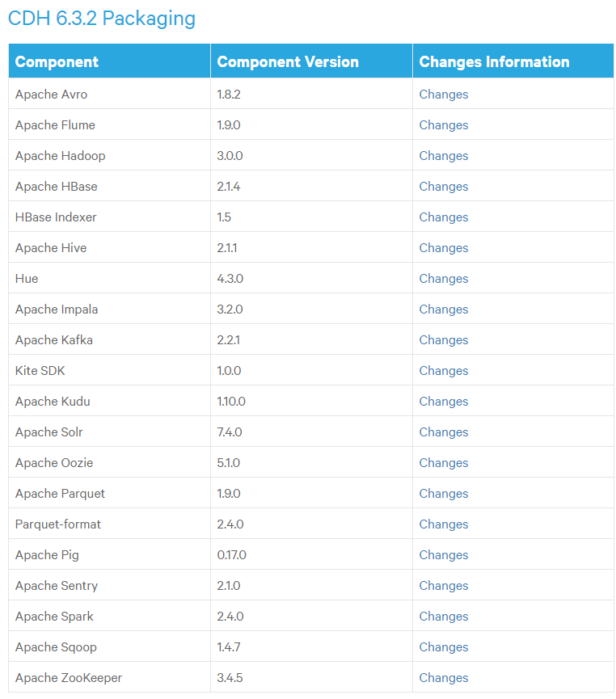Open the Changes link for Apache Hadoop
This screenshot has height=699, width=616.
tap(443, 156)
